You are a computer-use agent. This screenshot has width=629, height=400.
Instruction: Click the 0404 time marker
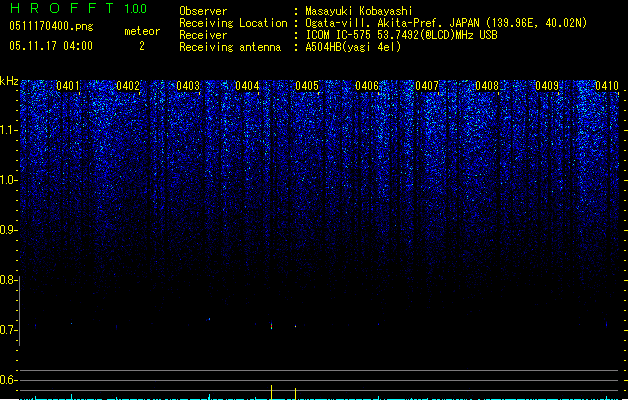point(247,86)
